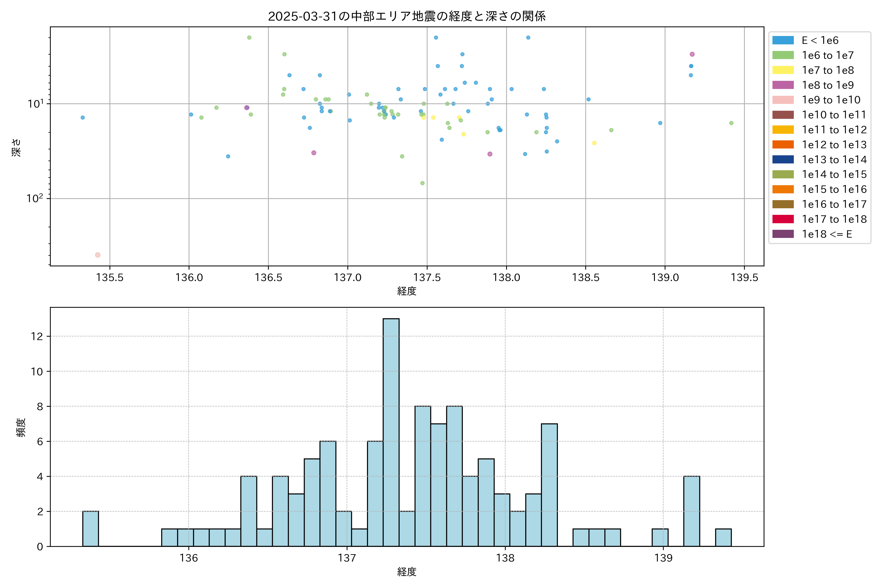
Task: Click the chart title text at top
Action: (x=407, y=16)
